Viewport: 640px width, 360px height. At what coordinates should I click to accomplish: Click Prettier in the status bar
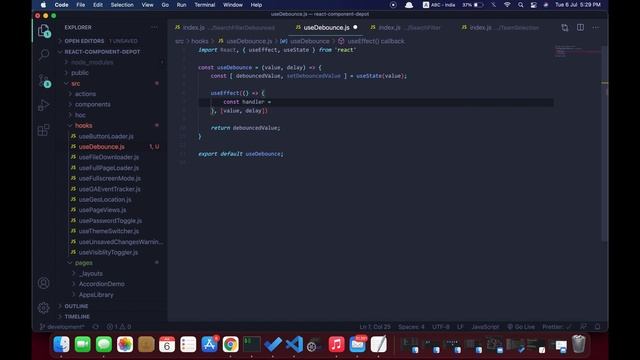tap(556, 327)
